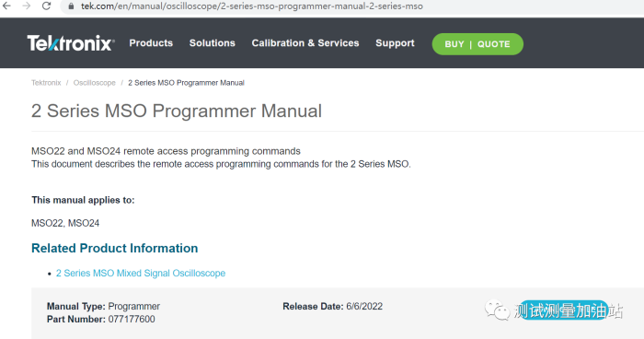Open the 2 Series MSO Mixed Signal Oscilloscope link
Viewport: 644px width, 339px height.
tap(141, 274)
